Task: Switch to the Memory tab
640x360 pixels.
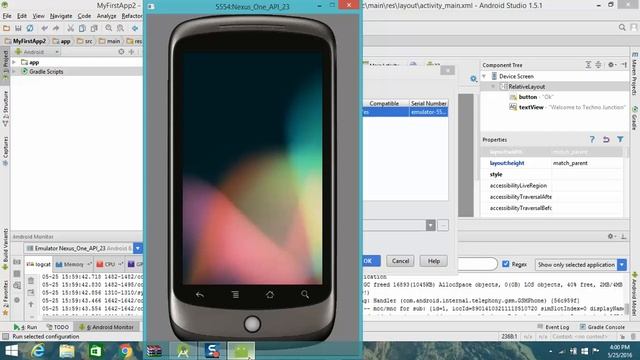Action: click(73, 264)
